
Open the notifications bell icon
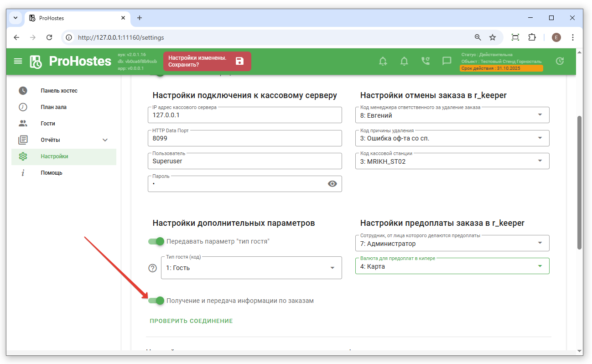coord(404,61)
